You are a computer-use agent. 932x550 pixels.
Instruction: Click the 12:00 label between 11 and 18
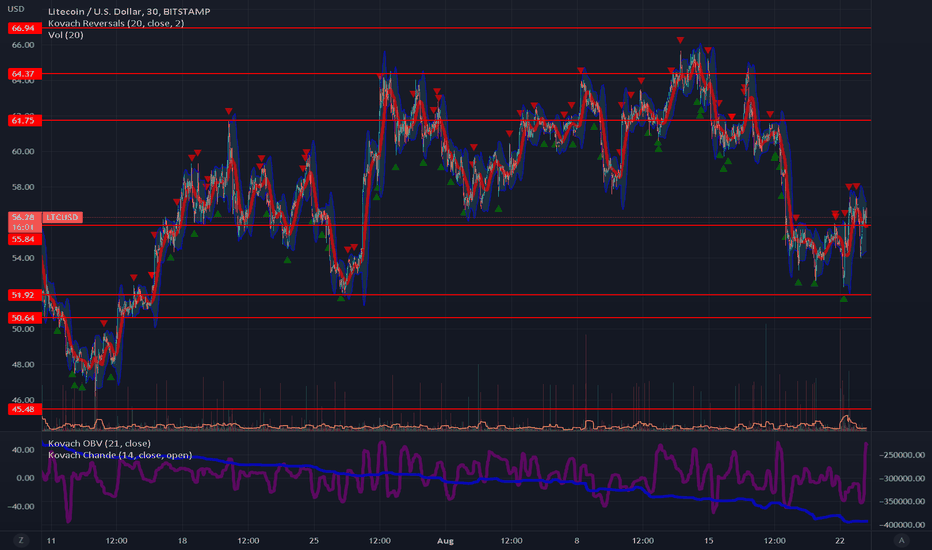(x=116, y=541)
